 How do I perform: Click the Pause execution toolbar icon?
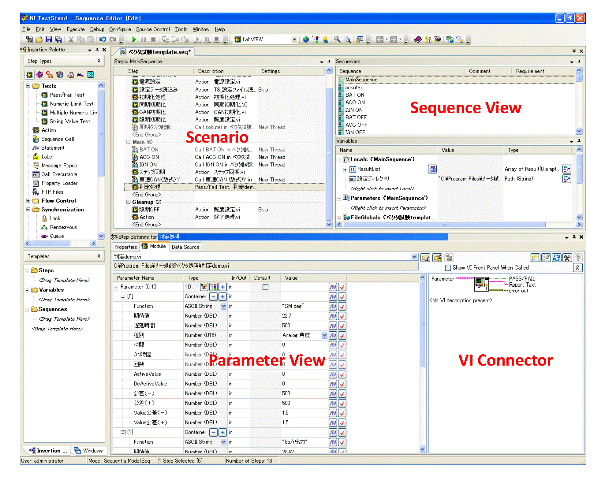pos(144,39)
